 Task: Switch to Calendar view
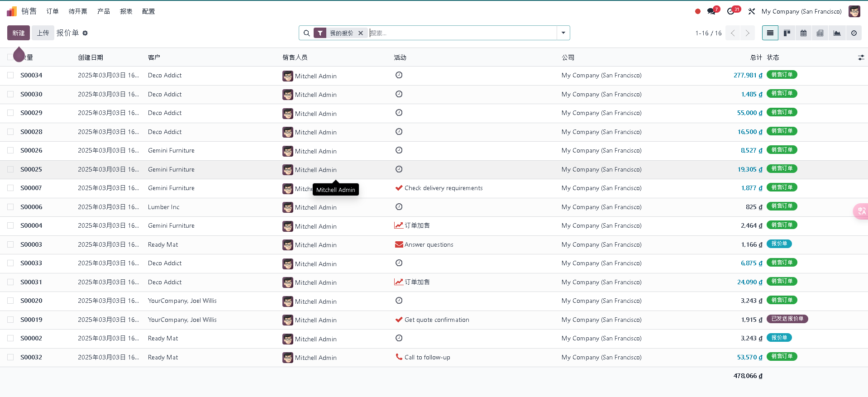[x=803, y=33]
